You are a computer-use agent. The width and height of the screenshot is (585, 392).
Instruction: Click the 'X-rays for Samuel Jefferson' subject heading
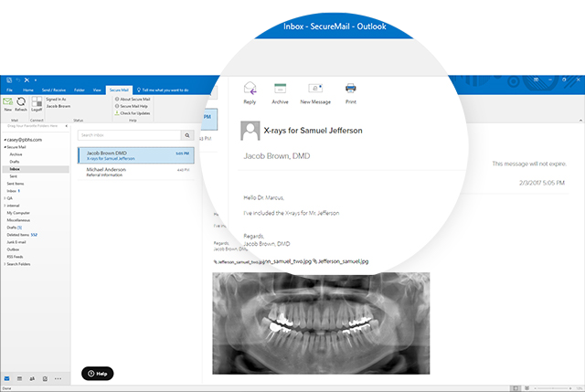coord(313,131)
